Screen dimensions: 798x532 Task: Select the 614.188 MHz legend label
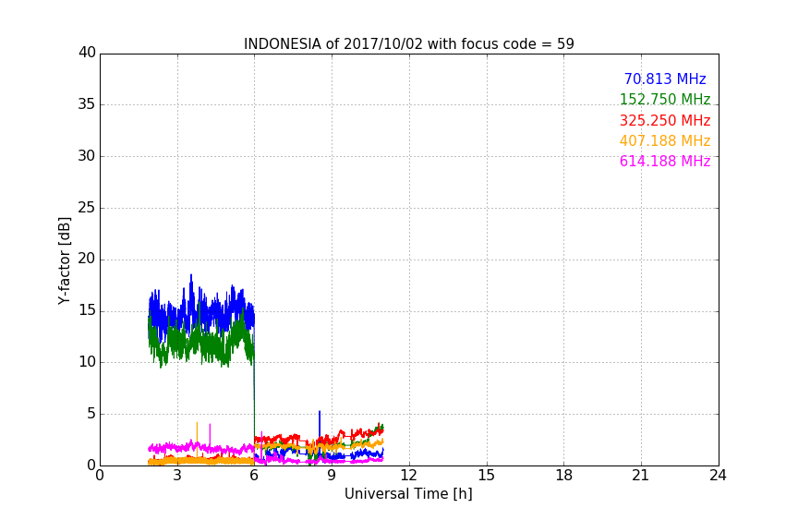[x=665, y=161]
